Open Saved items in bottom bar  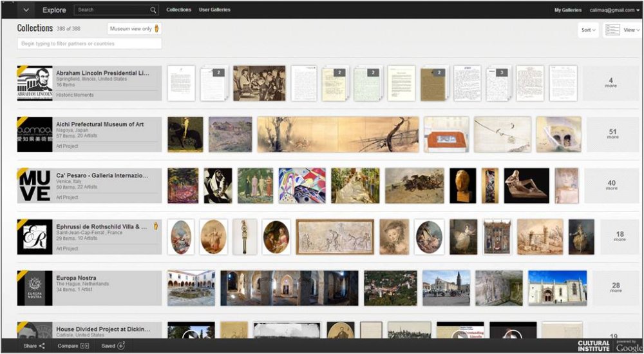(x=108, y=346)
